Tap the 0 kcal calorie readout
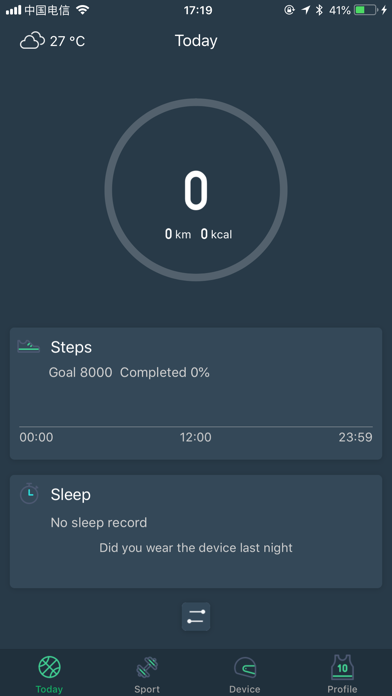 coord(216,234)
